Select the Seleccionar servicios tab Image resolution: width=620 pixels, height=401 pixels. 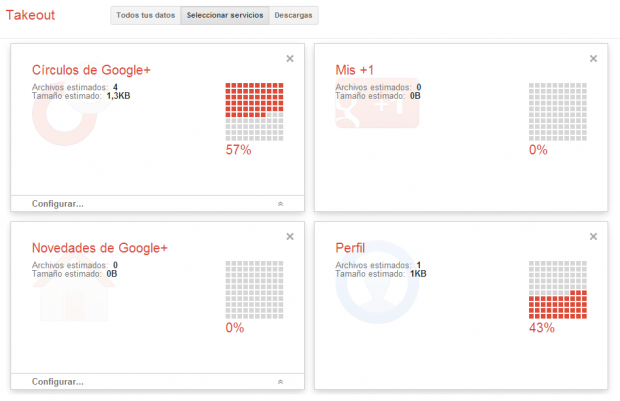225,15
